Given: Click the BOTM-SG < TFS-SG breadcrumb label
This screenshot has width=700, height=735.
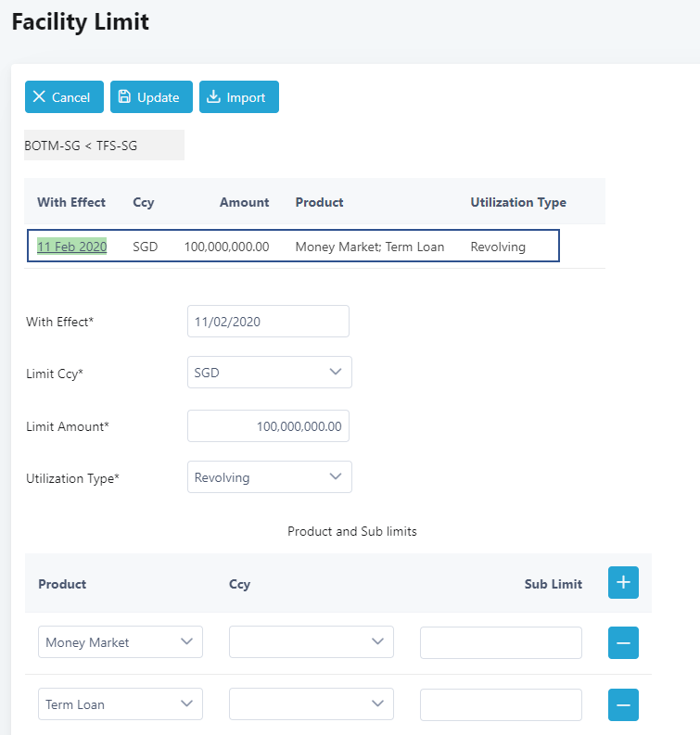Looking at the screenshot, I should (x=82, y=146).
